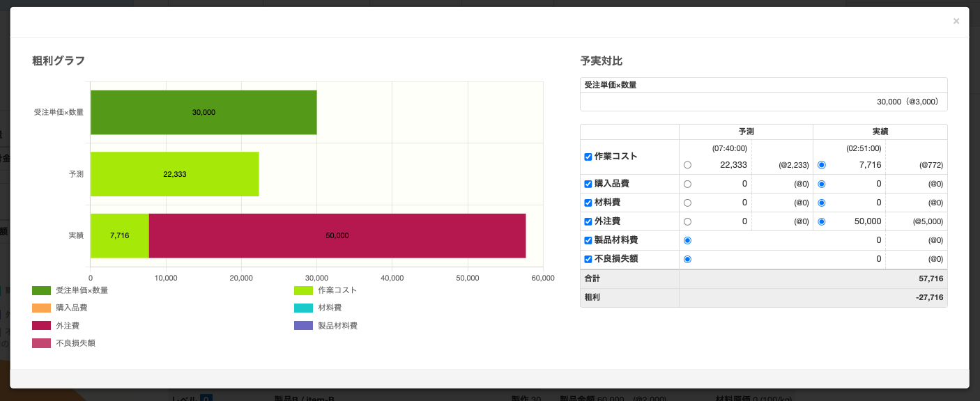This screenshot has height=401, width=980.
Task: Uncheck the 購入品費 checkbox
Action: [x=588, y=184]
